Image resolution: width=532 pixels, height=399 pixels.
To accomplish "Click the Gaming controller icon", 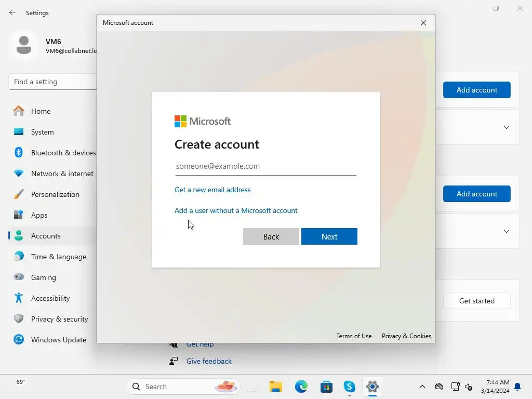I will point(19,277).
